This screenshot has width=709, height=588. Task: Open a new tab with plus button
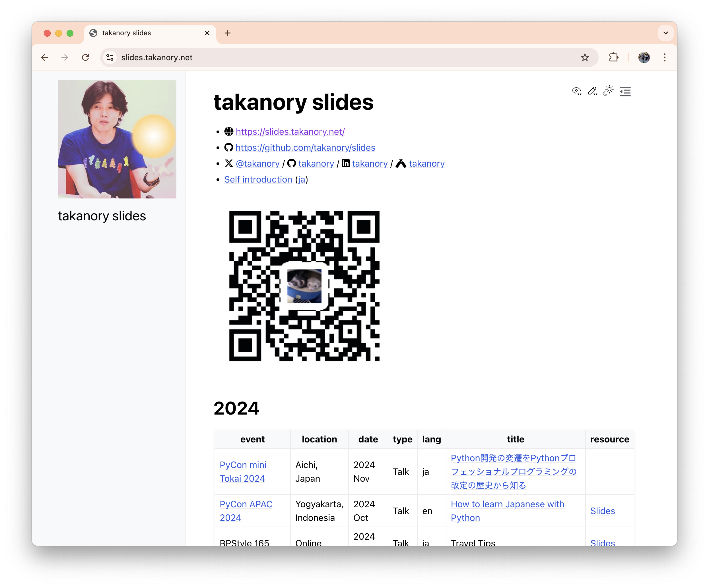tap(228, 33)
